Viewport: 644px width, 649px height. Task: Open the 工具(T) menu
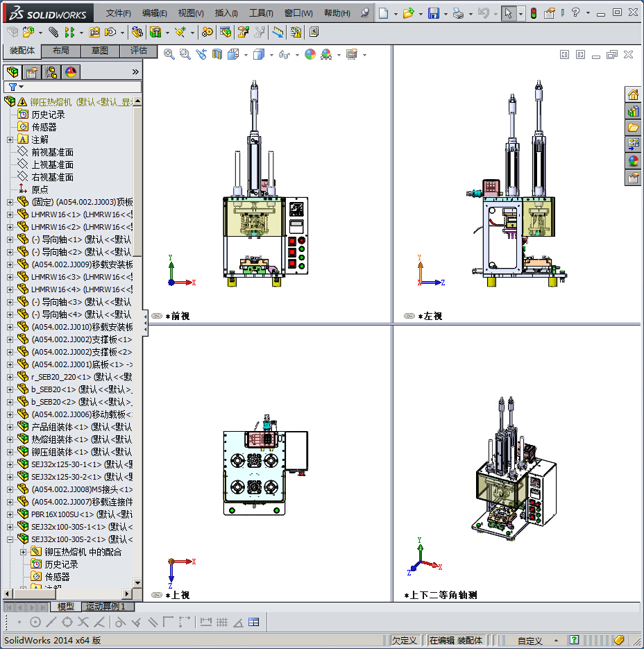(x=261, y=13)
